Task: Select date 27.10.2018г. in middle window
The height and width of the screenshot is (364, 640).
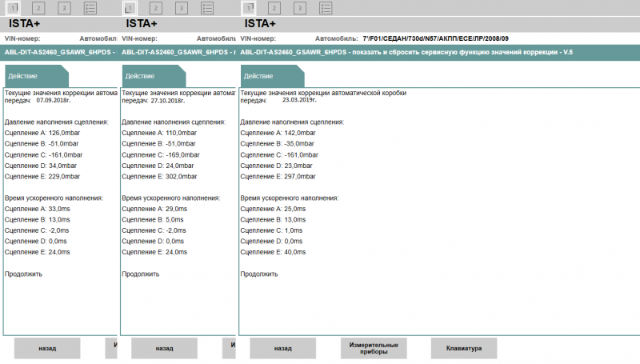Action: 168,100
